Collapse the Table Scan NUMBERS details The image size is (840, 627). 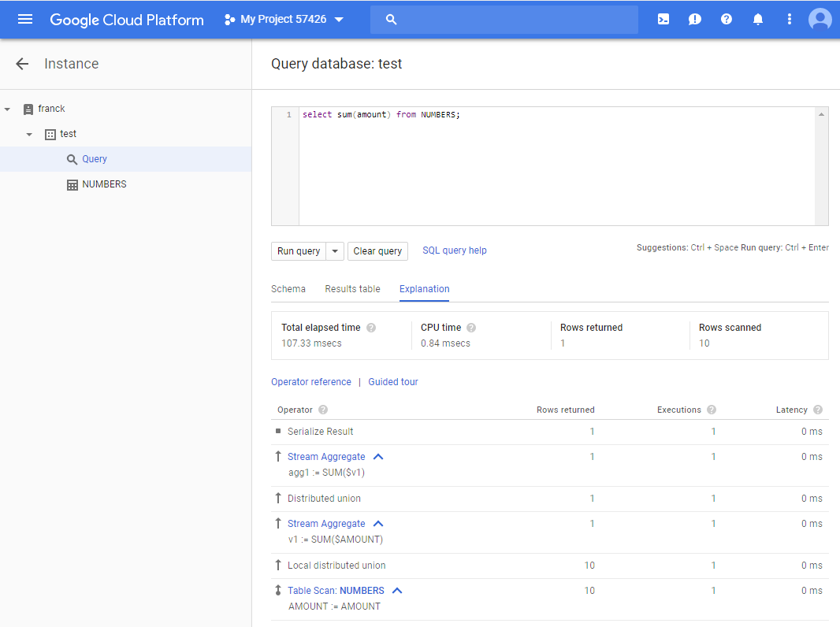coord(397,591)
